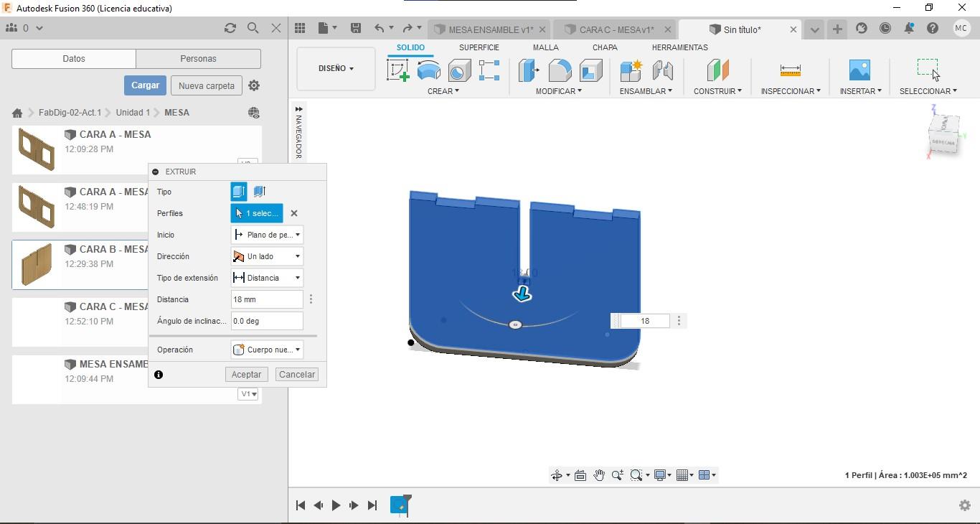Image resolution: width=980 pixels, height=524 pixels.
Task: Expand the MODIFICAR menu
Action: click(559, 91)
